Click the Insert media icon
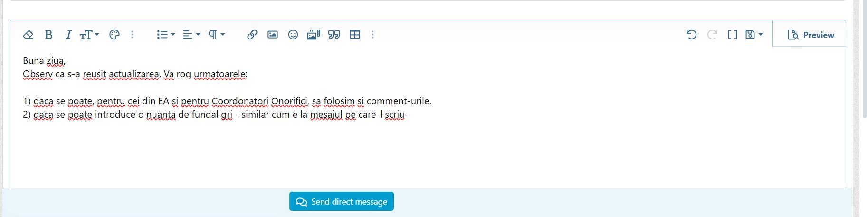 click(314, 35)
